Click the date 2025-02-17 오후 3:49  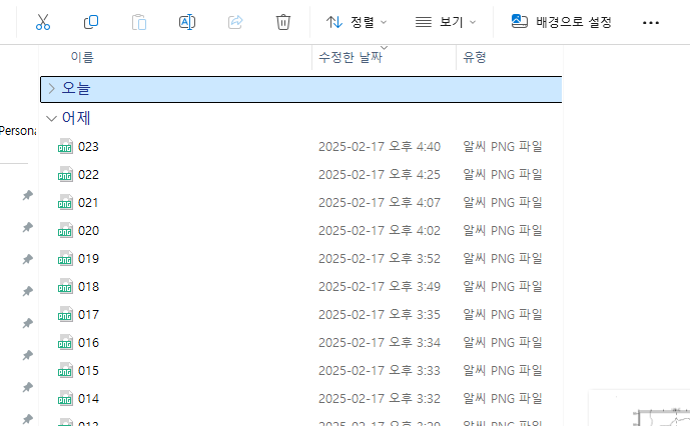379,286
